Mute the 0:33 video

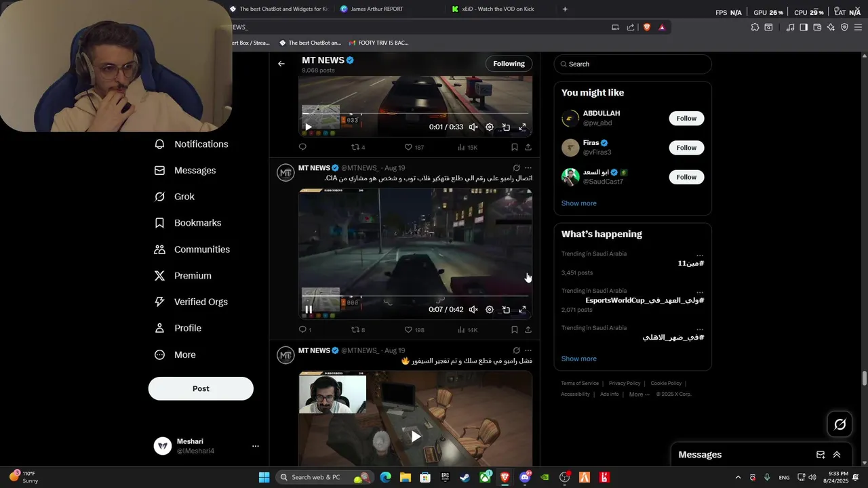tap(473, 127)
